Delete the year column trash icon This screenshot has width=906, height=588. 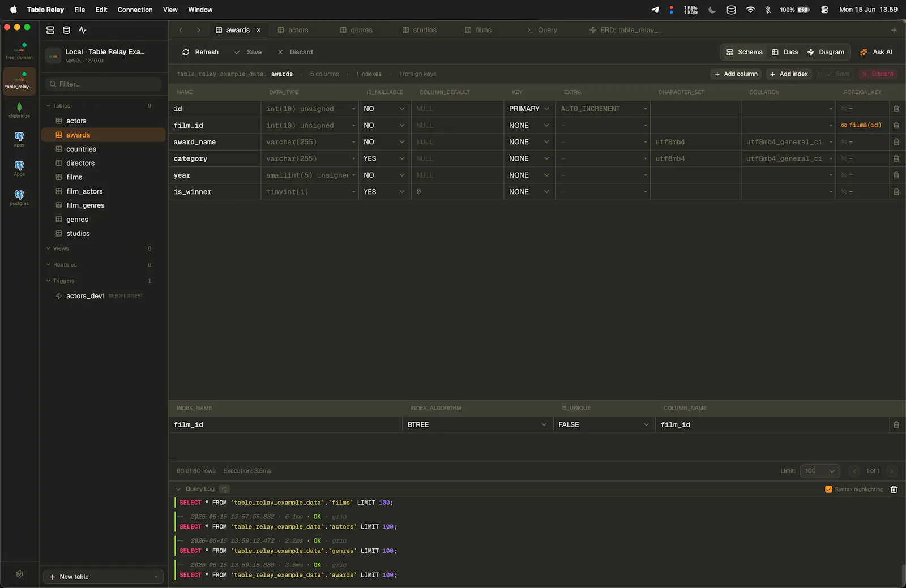click(x=896, y=175)
